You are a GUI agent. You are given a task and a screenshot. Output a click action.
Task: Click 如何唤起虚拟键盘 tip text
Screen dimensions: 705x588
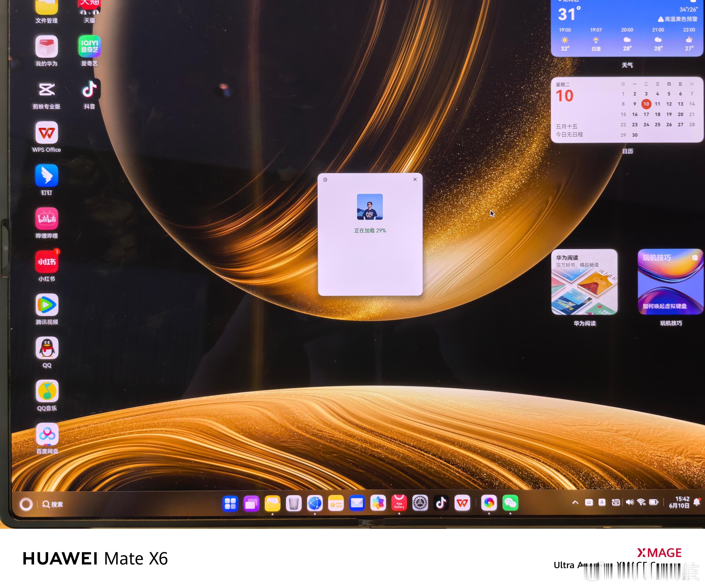(x=665, y=306)
